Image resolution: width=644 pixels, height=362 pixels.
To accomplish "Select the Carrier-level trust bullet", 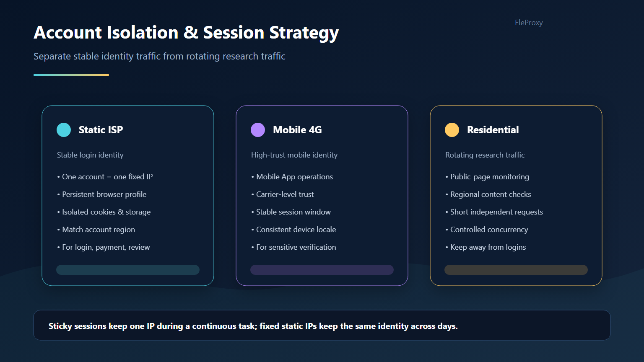I will click(283, 194).
